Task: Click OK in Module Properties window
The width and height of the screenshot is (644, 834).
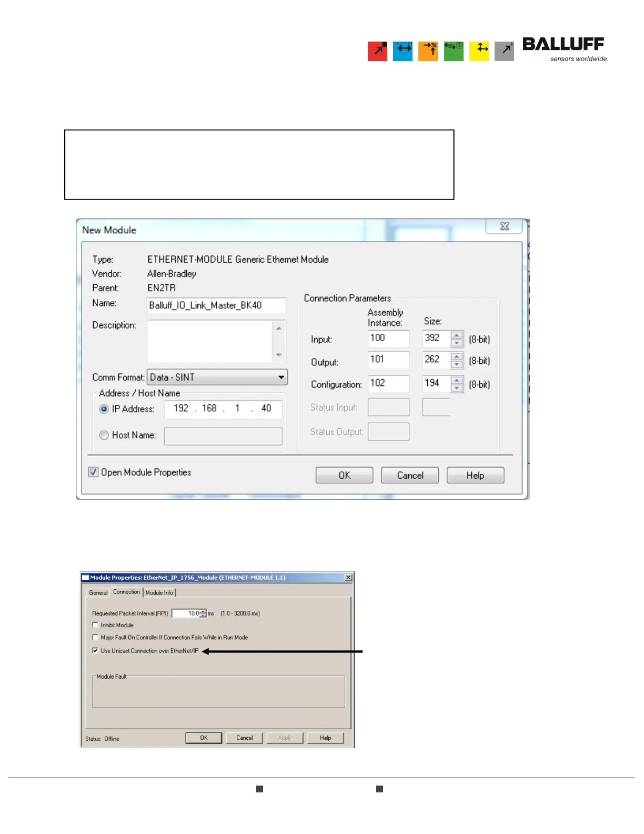Action: [204, 738]
